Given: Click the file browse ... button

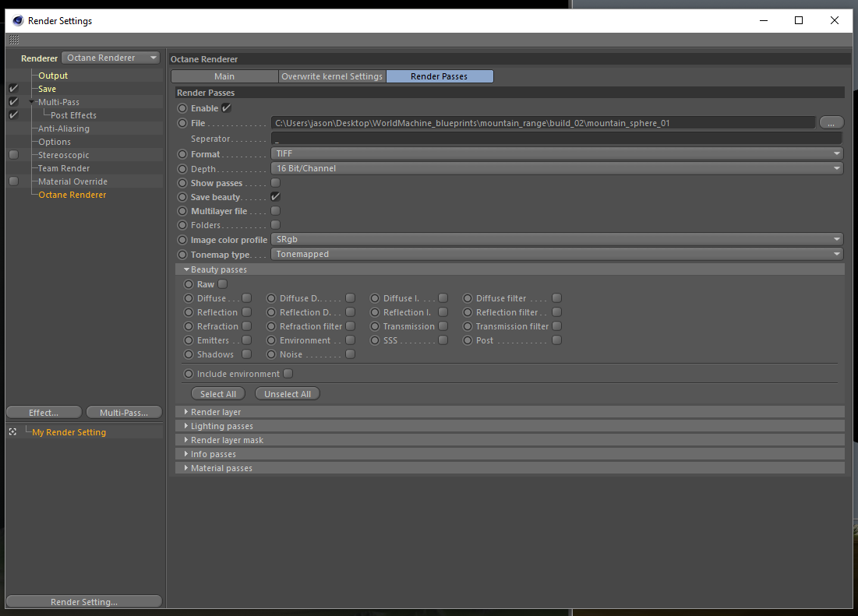Looking at the screenshot, I should point(832,123).
